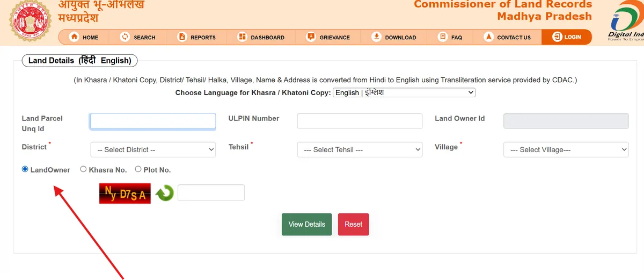Open the FAQ menu item
Image resolution: width=644 pixels, height=280 pixels.
(x=450, y=37)
